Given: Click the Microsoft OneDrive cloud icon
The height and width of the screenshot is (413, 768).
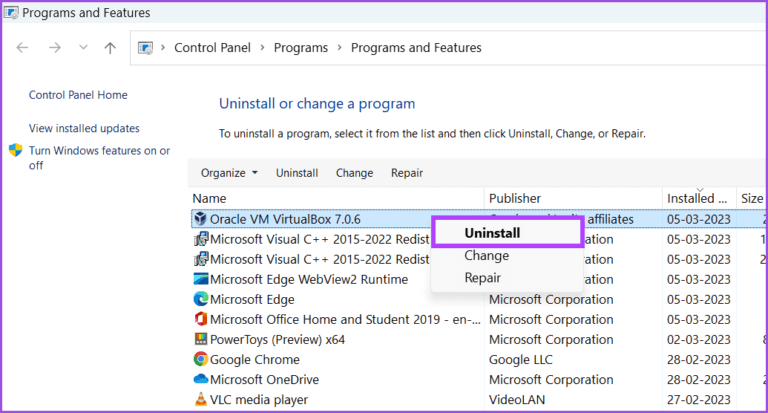Looking at the screenshot, I should (200, 379).
